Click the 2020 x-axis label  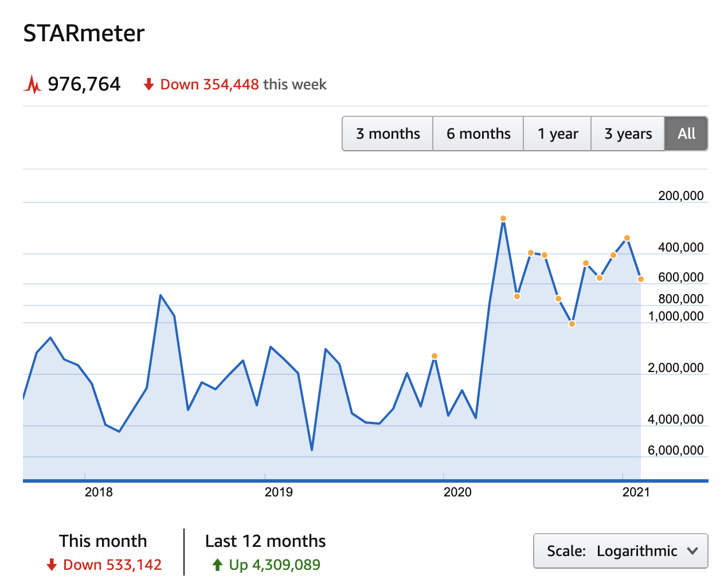[x=457, y=492]
